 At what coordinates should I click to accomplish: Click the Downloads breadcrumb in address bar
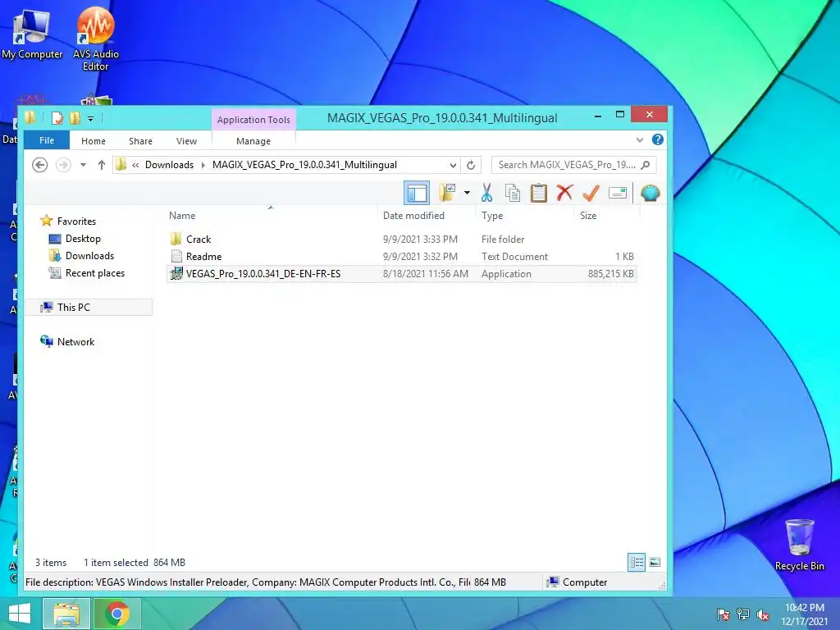click(x=169, y=165)
